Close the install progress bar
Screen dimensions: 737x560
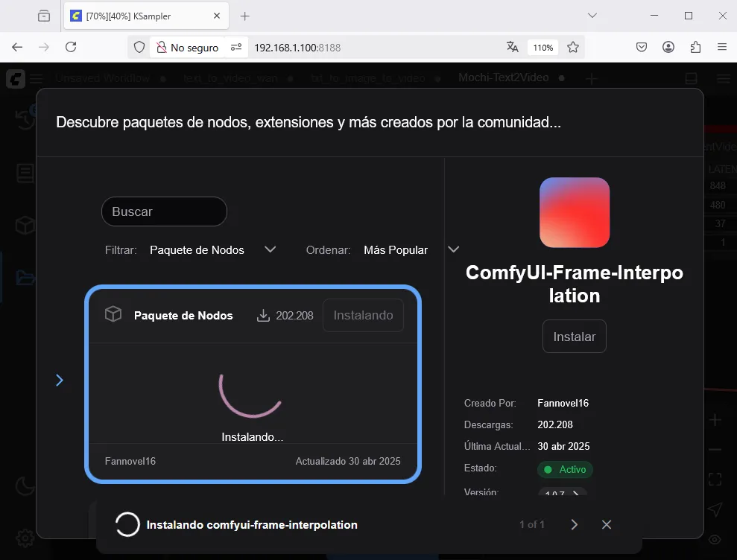point(607,525)
